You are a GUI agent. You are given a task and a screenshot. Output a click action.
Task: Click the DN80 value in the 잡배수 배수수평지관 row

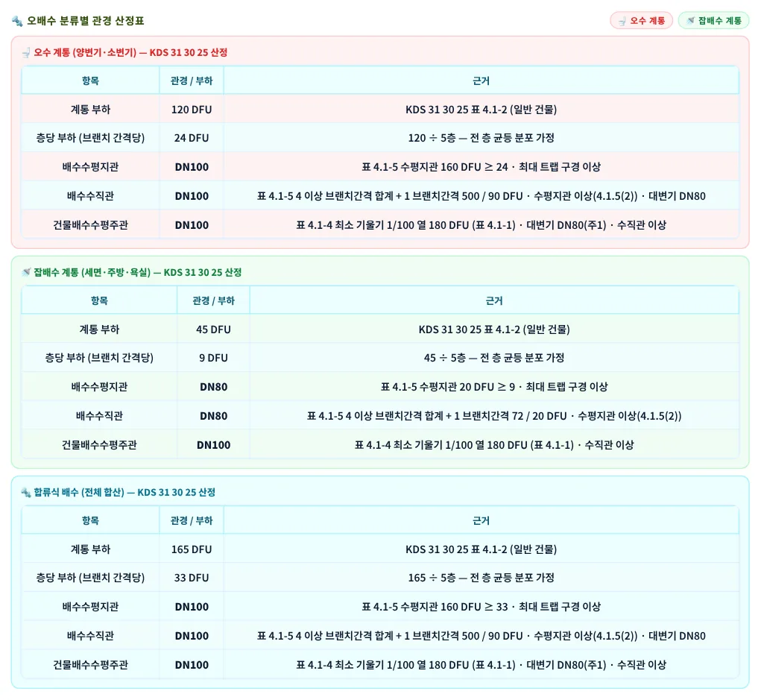tap(213, 387)
